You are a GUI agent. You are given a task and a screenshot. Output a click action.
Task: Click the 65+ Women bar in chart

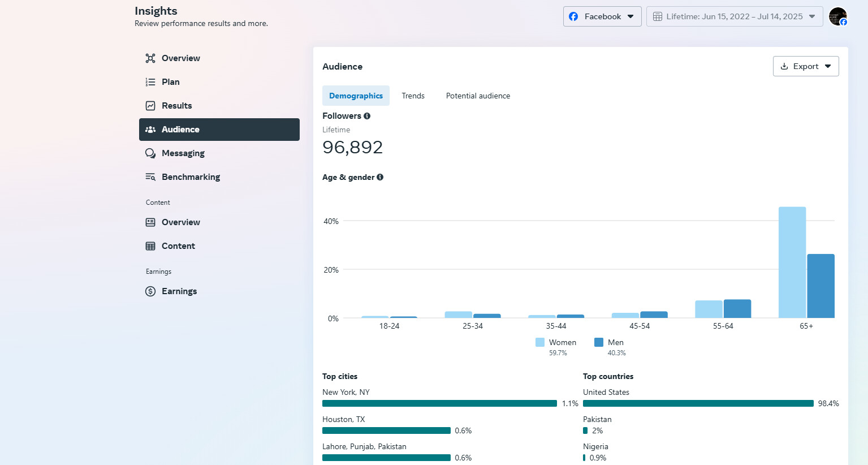792,262
